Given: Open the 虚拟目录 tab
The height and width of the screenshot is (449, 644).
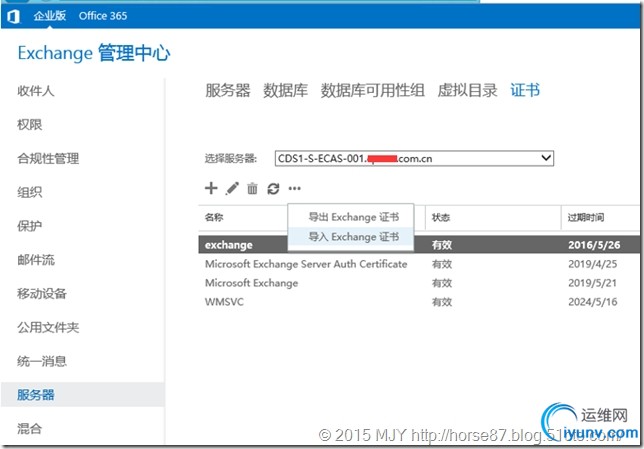Looking at the screenshot, I should 467,90.
